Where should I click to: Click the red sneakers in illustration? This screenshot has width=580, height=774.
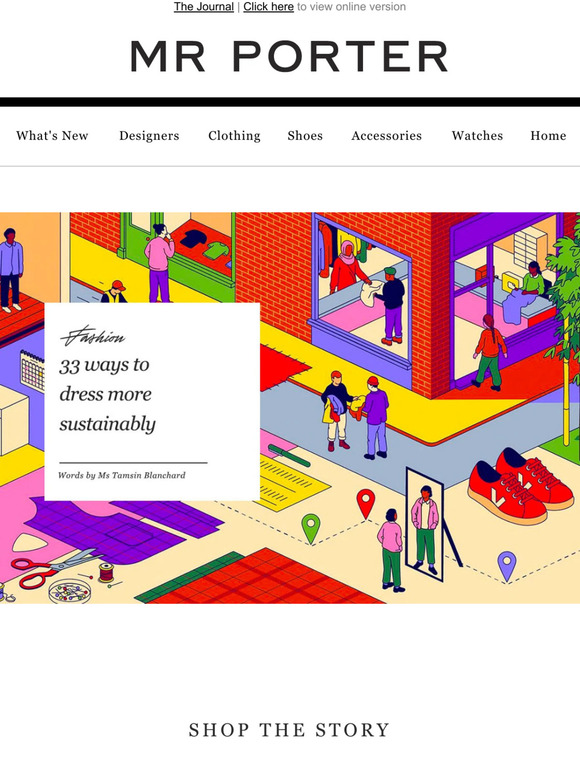520,486
